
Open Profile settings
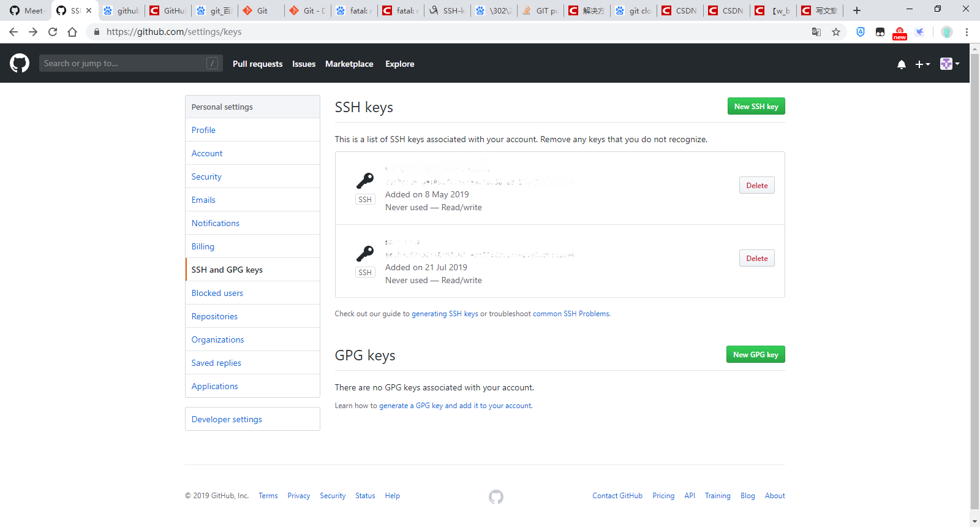click(x=252, y=130)
